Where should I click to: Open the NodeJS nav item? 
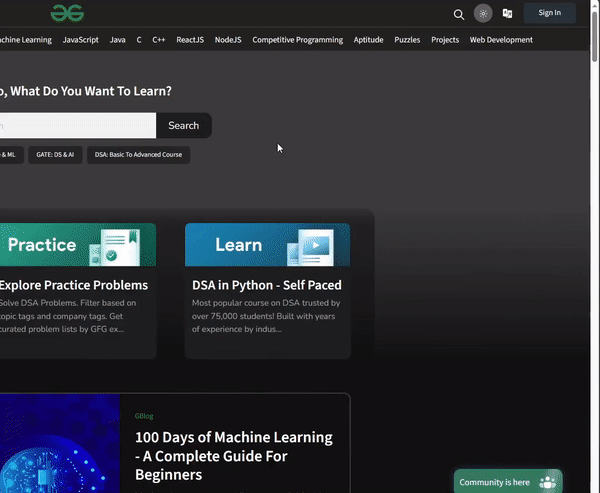[x=228, y=40]
